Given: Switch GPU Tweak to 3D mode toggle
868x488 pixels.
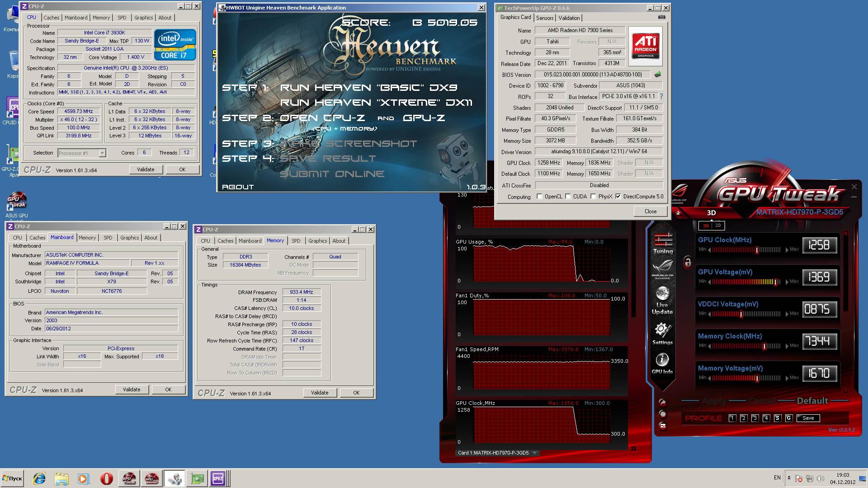Looking at the screenshot, I should [x=706, y=225].
